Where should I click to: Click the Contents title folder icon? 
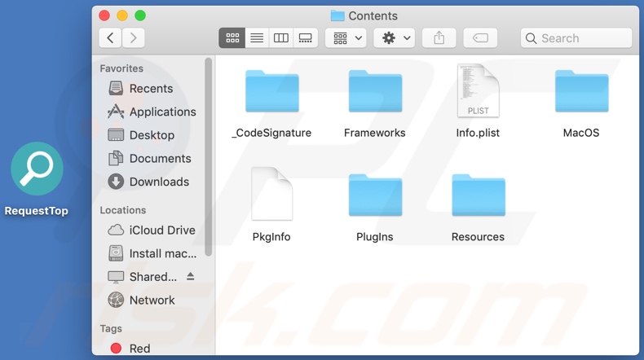[337, 16]
